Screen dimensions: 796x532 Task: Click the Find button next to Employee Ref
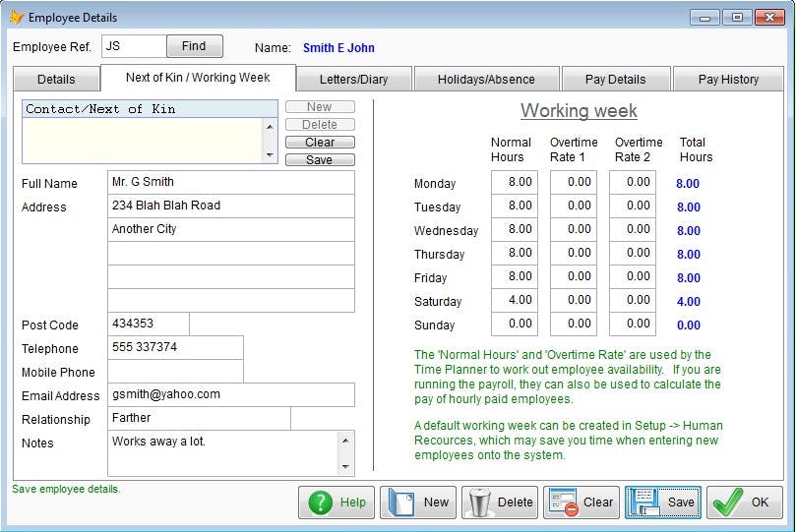195,46
